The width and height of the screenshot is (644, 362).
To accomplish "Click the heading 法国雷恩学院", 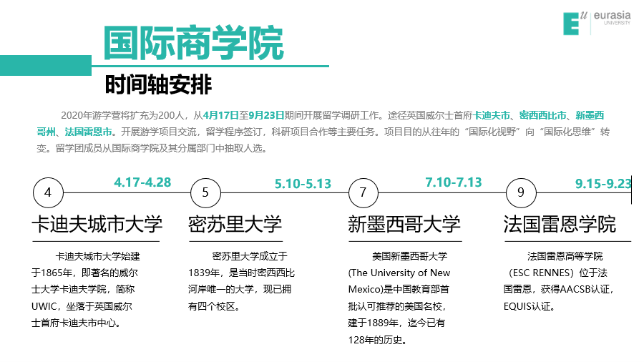I will (x=560, y=225).
